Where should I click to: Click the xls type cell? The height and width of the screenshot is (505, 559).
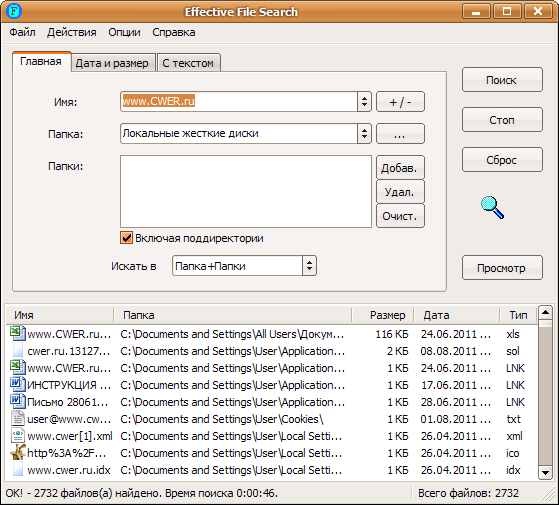[513, 334]
